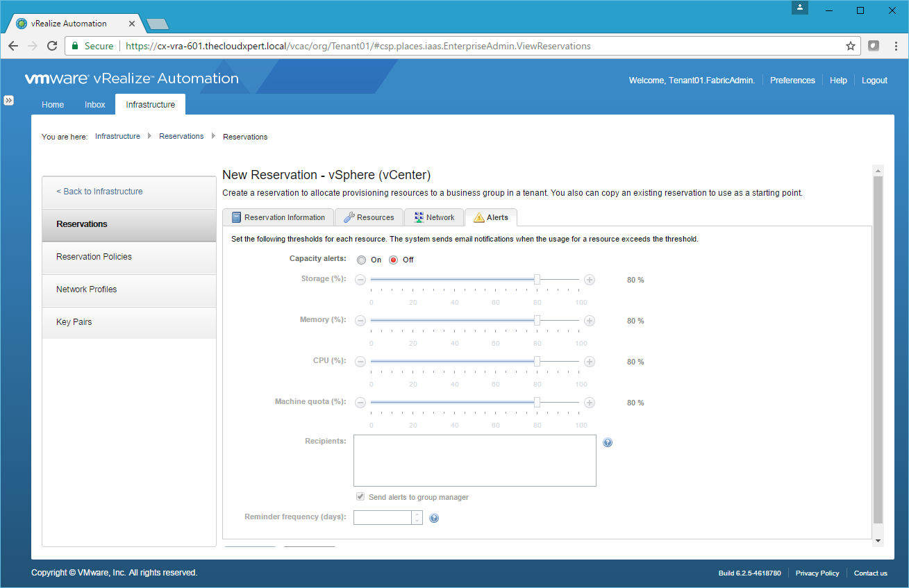909x588 pixels.
Task: Reload the page in Chrome
Action: pyautogui.click(x=52, y=46)
